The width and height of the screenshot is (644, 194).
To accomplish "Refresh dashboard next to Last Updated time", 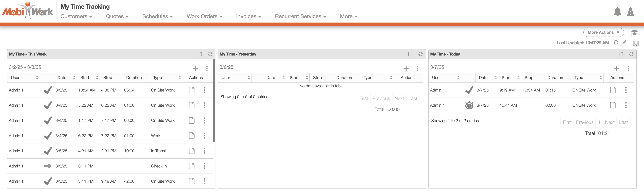I will [616, 42].
